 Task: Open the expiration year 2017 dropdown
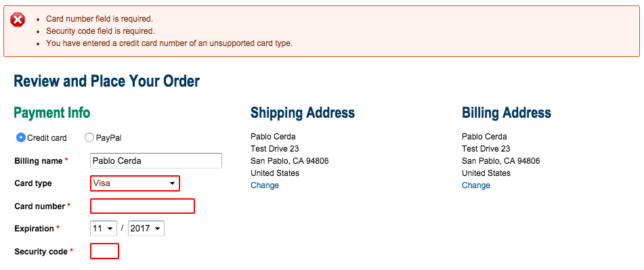146,229
